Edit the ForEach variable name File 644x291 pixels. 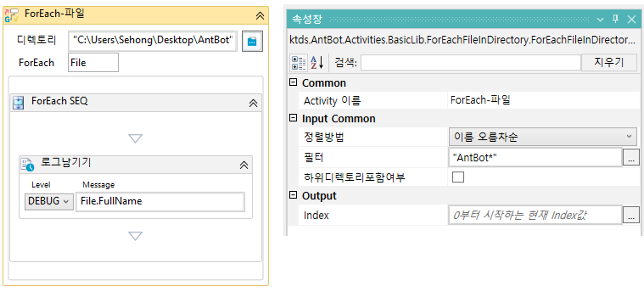tap(93, 62)
